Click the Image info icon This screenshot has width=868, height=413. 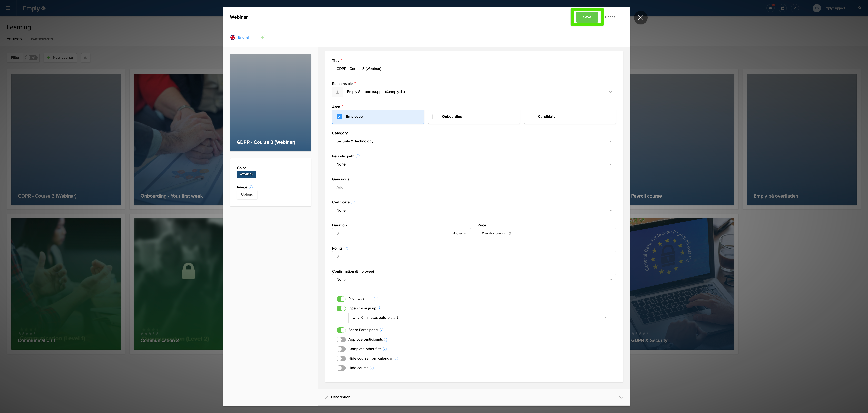pyautogui.click(x=251, y=187)
